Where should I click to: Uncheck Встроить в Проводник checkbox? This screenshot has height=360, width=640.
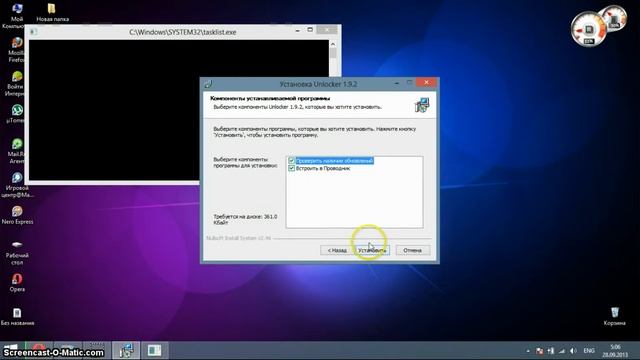point(291,168)
